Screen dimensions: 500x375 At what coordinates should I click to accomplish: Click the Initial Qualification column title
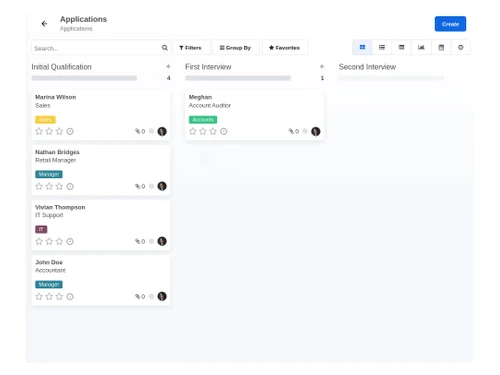point(61,67)
